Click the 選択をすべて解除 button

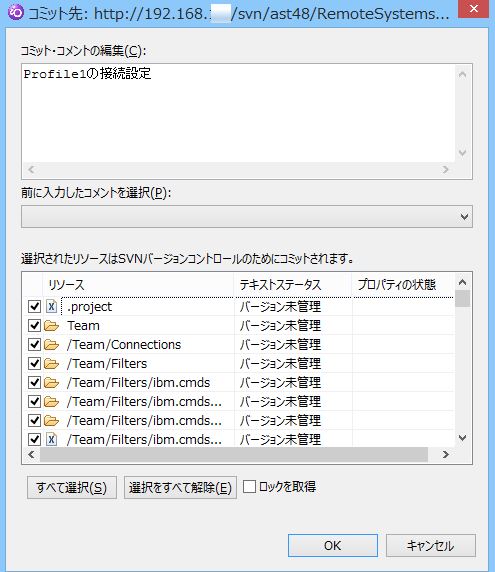180,487
